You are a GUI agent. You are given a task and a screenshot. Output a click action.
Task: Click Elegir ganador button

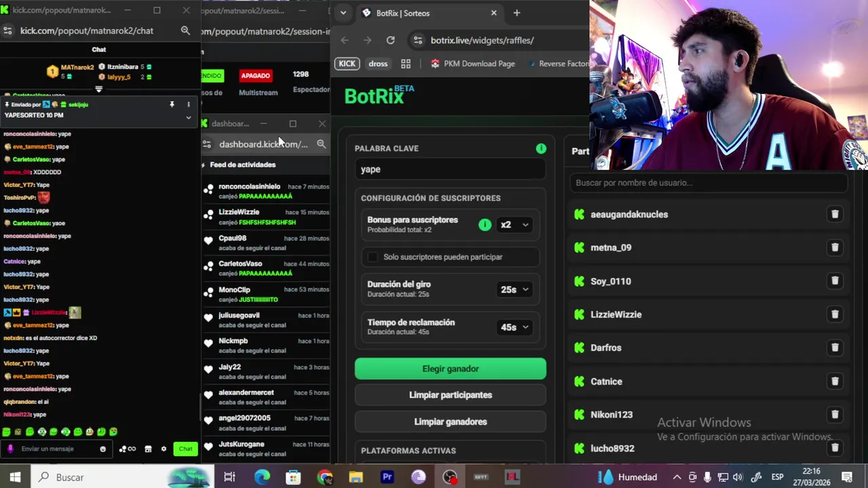pos(450,369)
